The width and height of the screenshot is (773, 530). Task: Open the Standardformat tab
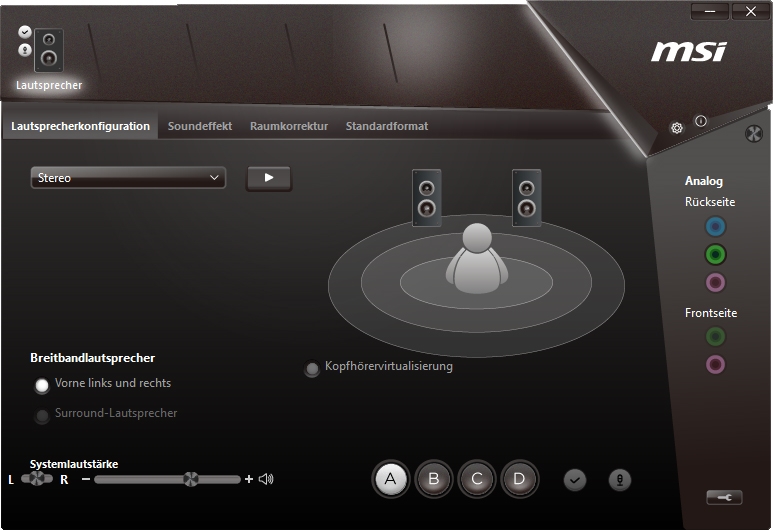(x=387, y=126)
